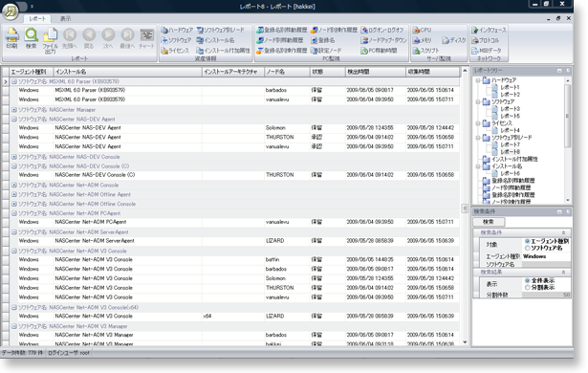
Task: Click the Windows value for エージェント種別
Action: point(546,256)
